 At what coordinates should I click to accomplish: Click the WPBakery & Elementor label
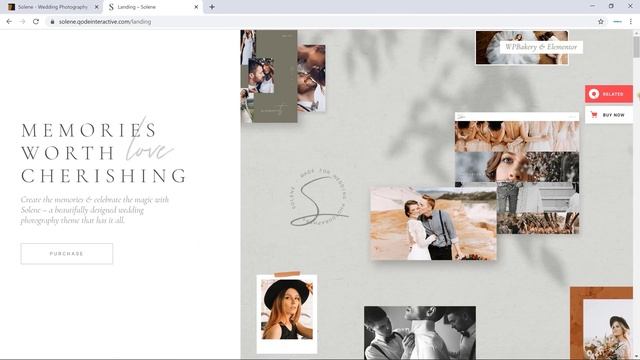click(541, 47)
